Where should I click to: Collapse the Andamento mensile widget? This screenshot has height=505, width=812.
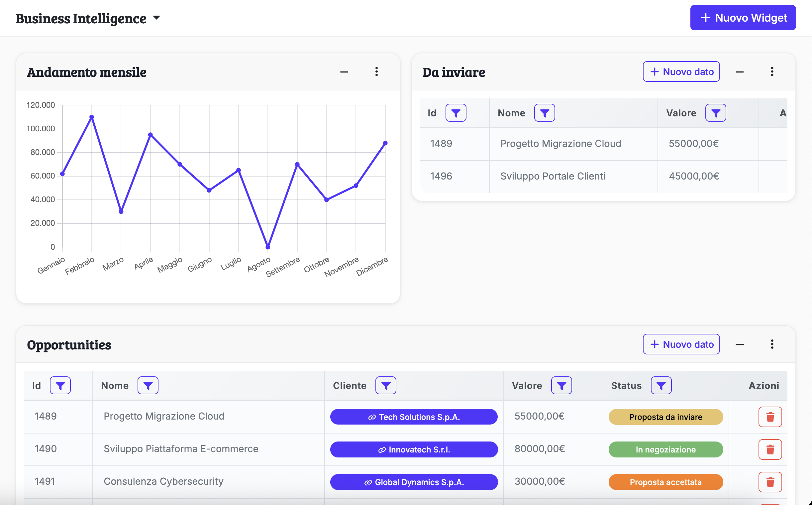(x=344, y=72)
